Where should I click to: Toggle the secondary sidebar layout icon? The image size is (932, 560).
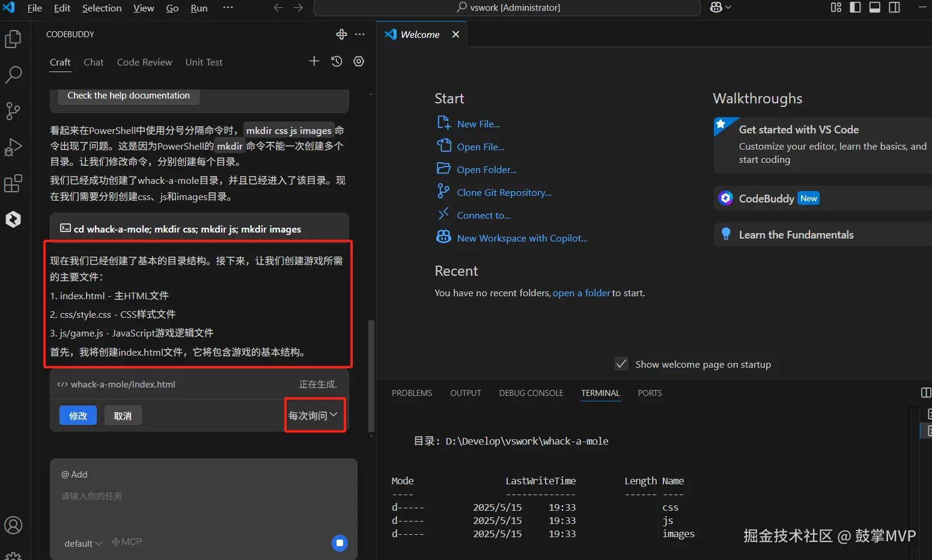click(894, 7)
